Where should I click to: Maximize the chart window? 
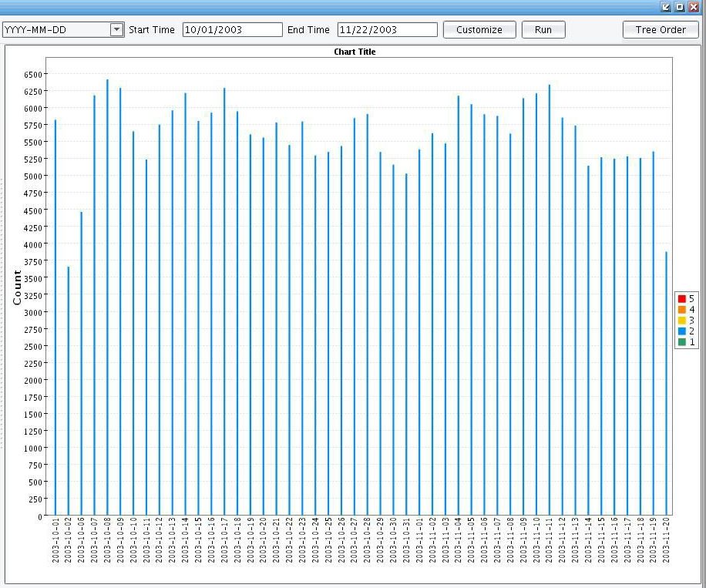[680, 6]
